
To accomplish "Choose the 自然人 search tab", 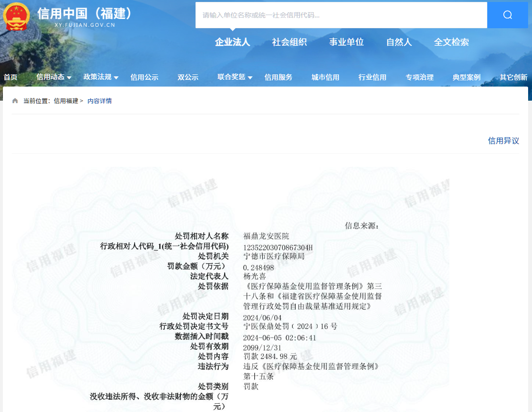I will (x=399, y=42).
